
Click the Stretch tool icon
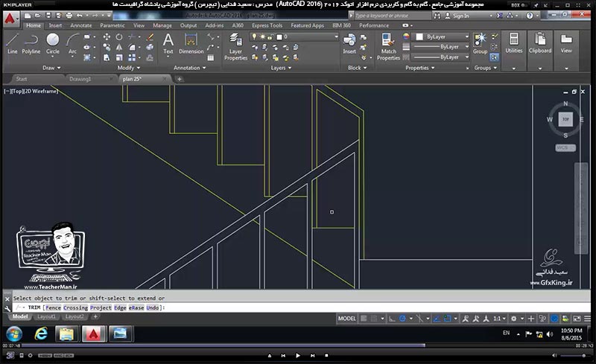pos(107,57)
